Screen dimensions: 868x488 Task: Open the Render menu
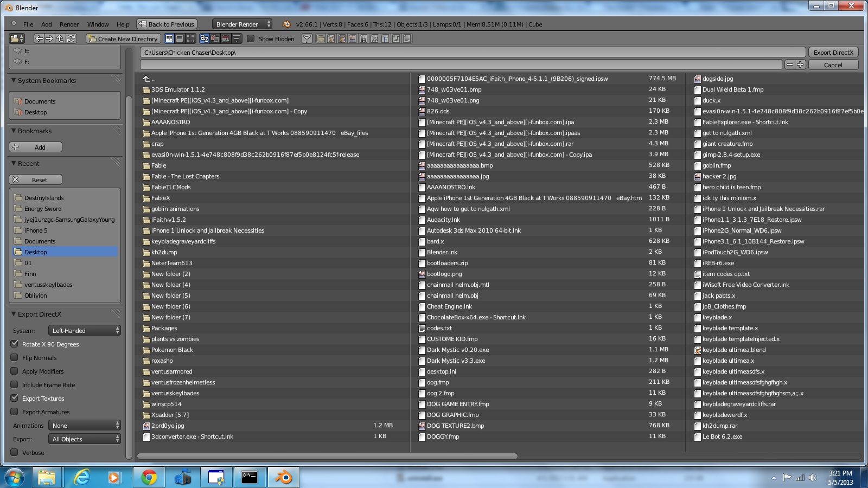[x=69, y=24]
